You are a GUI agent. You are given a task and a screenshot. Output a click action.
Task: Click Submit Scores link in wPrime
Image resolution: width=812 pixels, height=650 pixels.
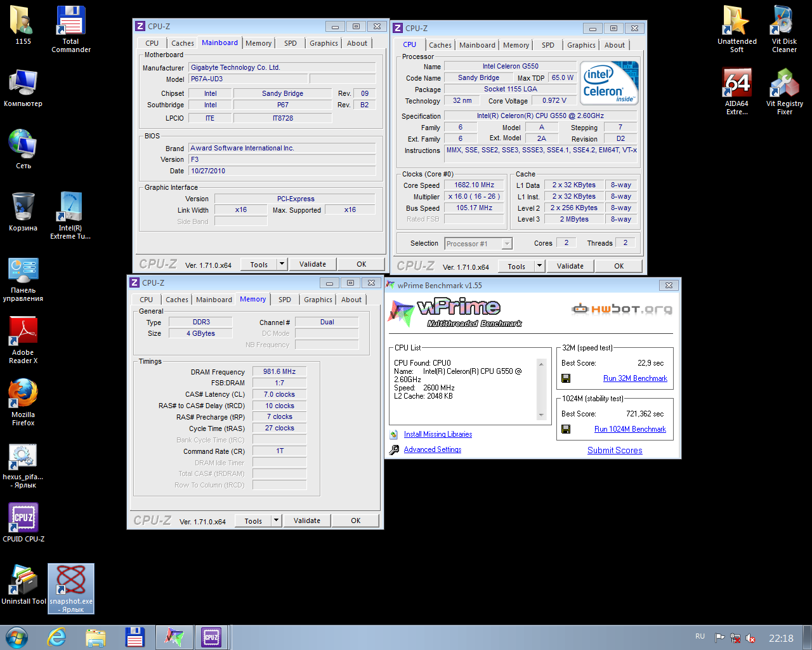pos(615,450)
